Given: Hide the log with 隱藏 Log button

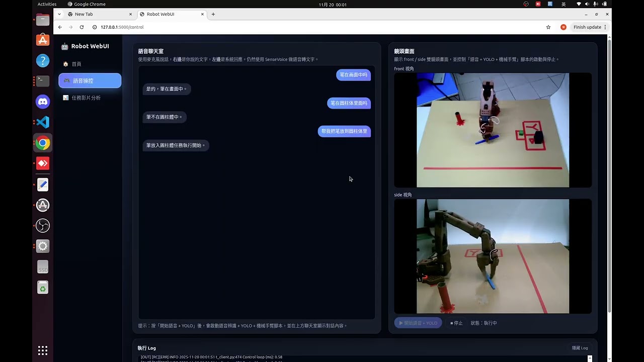Looking at the screenshot, I should (x=580, y=348).
